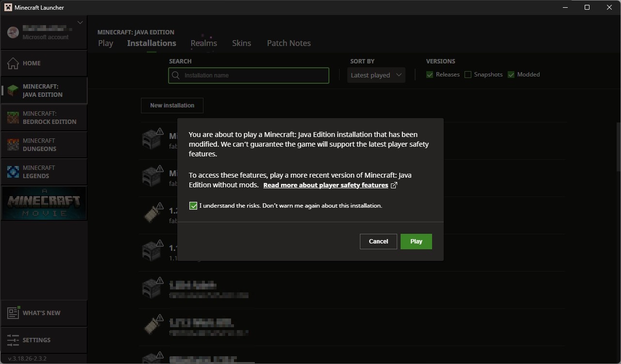Screen dimensions: 621x364
Task: Click the Java Edition grass block icon
Action: coord(13,91)
